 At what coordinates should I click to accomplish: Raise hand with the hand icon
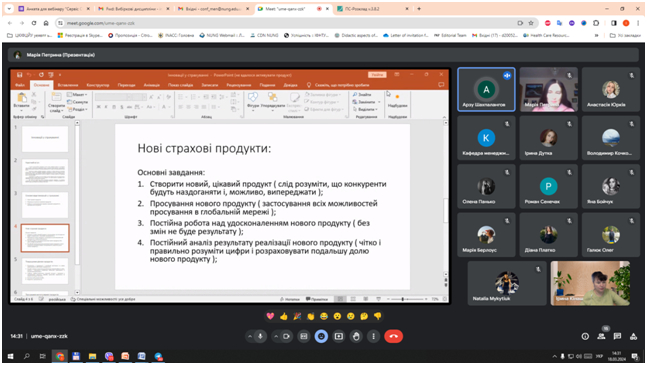tap(356, 337)
